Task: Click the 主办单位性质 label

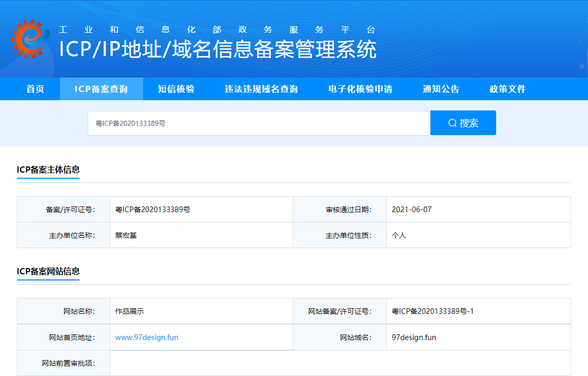Action: pos(349,235)
